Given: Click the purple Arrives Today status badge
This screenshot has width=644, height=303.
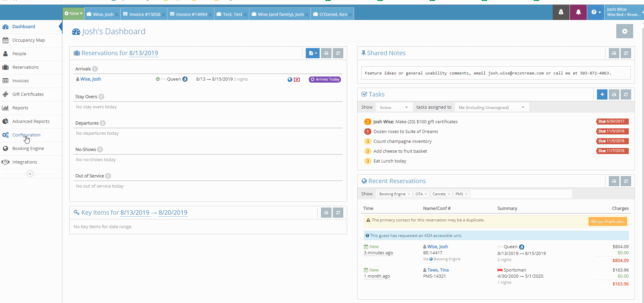Looking at the screenshot, I should pos(325,79).
